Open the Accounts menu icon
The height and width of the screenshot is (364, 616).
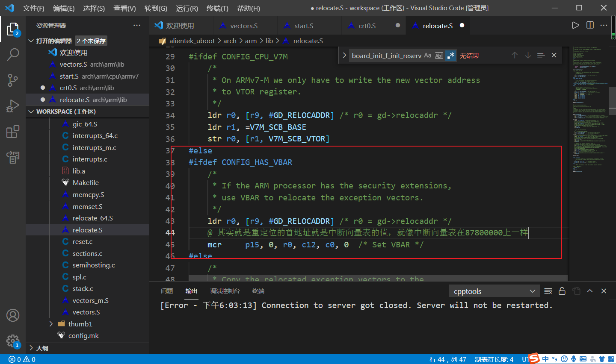pos(13,316)
